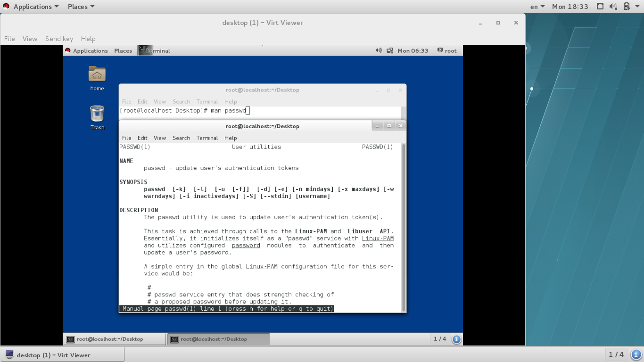Click host '1 / 4' workspace indicator text
The width and height of the screenshot is (644, 362).
click(x=616, y=354)
